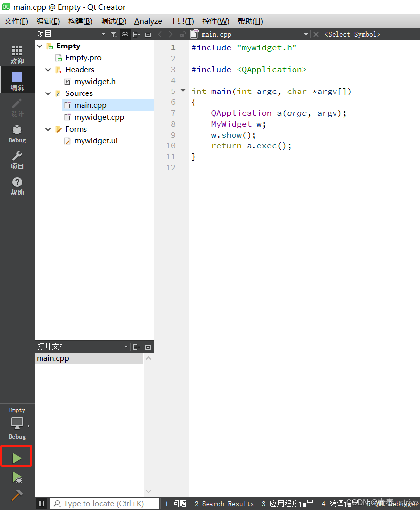The width and height of the screenshot is (420, 510).
Task: Open the Window (控件) menu
Action: point(216,21)
